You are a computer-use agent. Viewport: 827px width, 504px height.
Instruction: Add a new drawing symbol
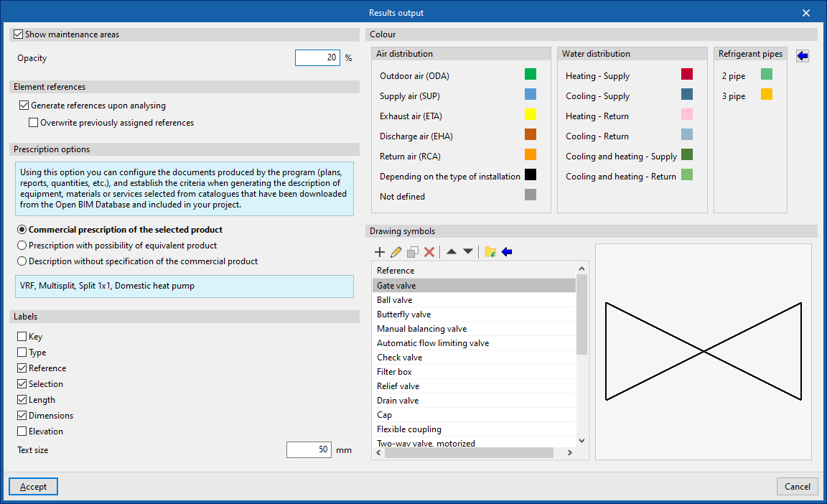pos(380,252)
